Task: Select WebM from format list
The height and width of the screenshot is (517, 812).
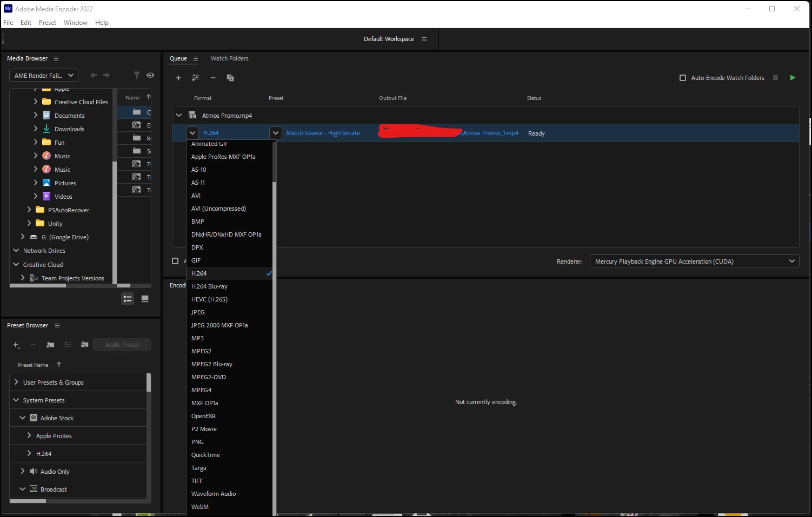Action: pos(229,507)
